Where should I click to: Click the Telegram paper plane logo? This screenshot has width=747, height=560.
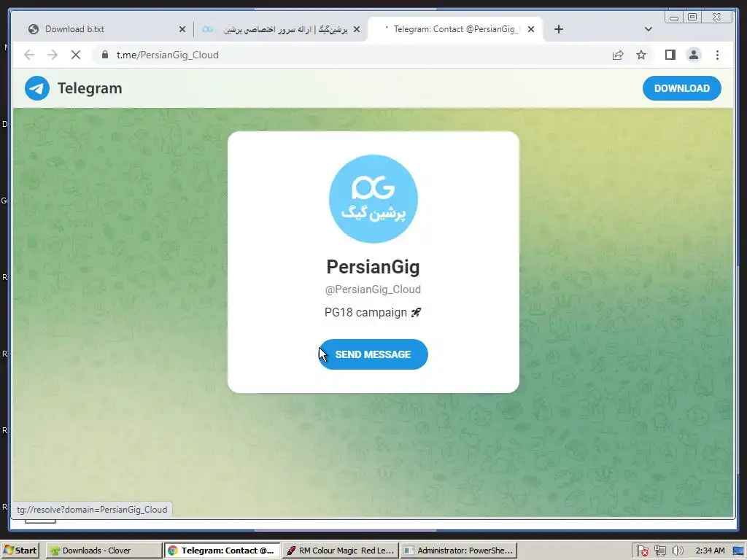pos(37,88)
